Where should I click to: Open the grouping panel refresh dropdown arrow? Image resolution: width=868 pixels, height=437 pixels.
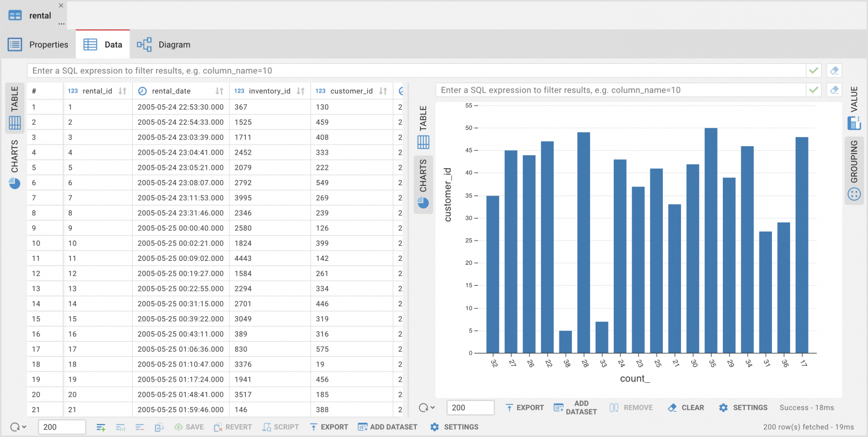click(433, 408)
